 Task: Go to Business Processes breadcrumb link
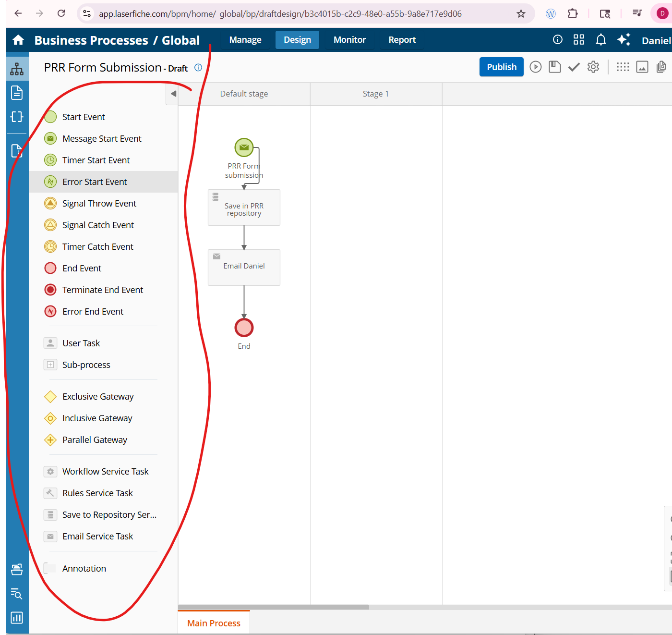coord(91,40)
